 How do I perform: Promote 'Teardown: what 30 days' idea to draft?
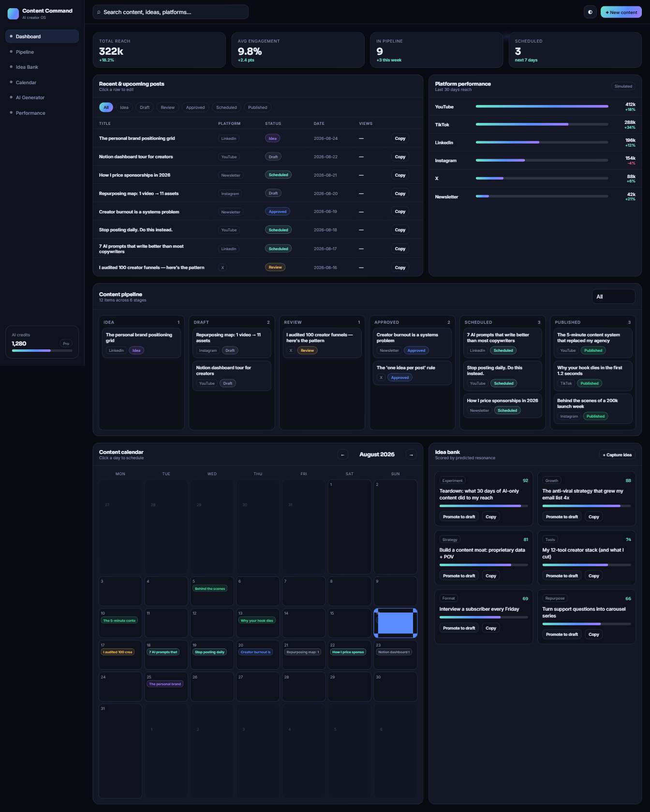point(459,517)
